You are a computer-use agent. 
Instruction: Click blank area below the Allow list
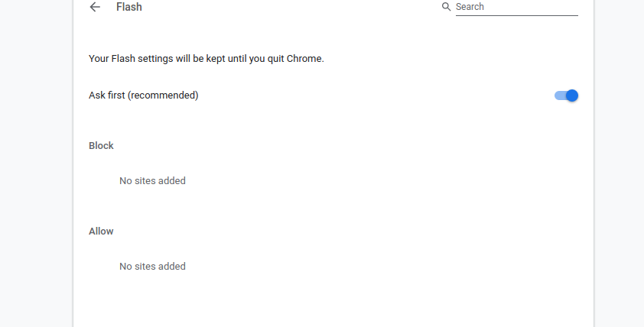333,303
